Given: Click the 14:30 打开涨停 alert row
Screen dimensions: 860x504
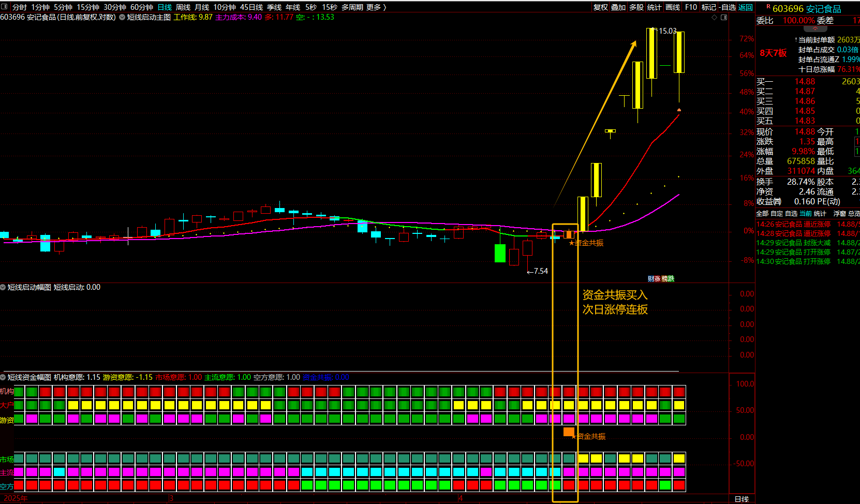Looking at the screenshot, I should point(808,261).
